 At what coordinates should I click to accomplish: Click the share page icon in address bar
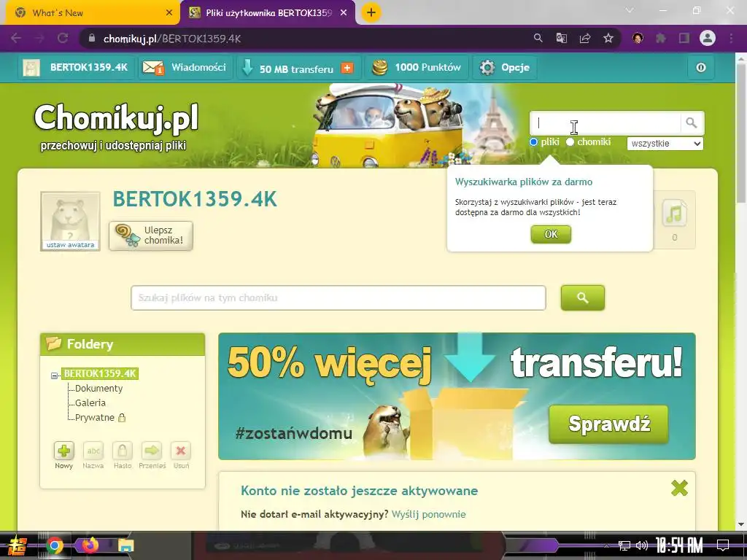585,38
